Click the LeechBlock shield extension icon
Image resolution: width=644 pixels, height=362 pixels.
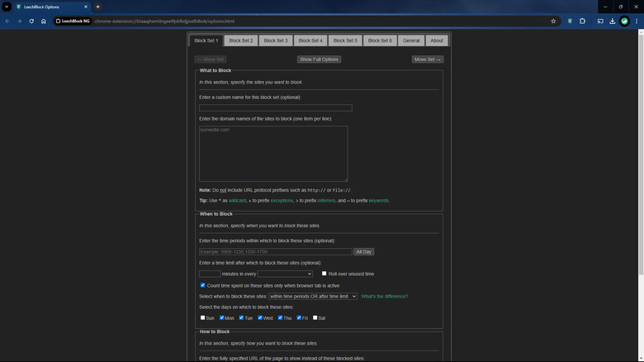coord(570,21)
